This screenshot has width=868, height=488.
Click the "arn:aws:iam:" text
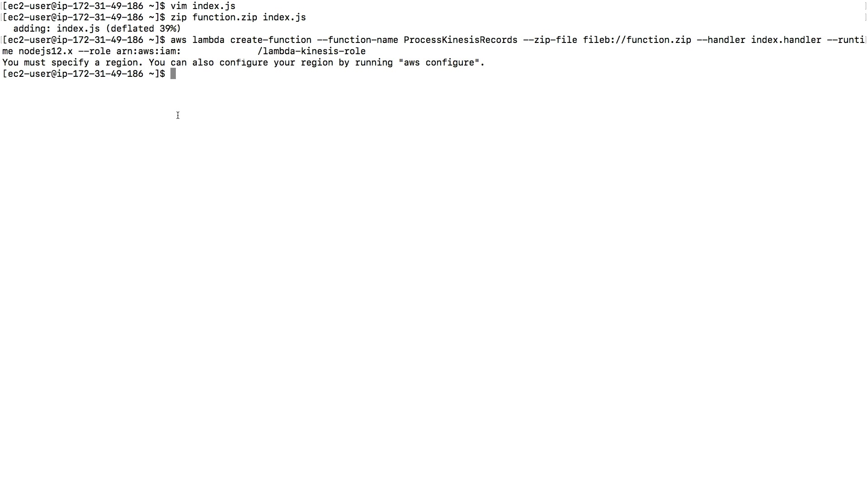coord(149,51)
